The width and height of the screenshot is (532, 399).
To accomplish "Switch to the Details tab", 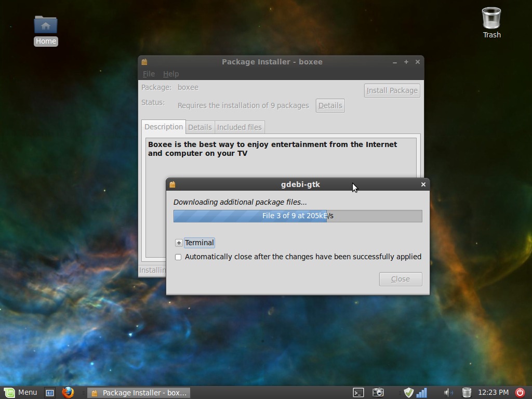I will click(x=200, y=127).
